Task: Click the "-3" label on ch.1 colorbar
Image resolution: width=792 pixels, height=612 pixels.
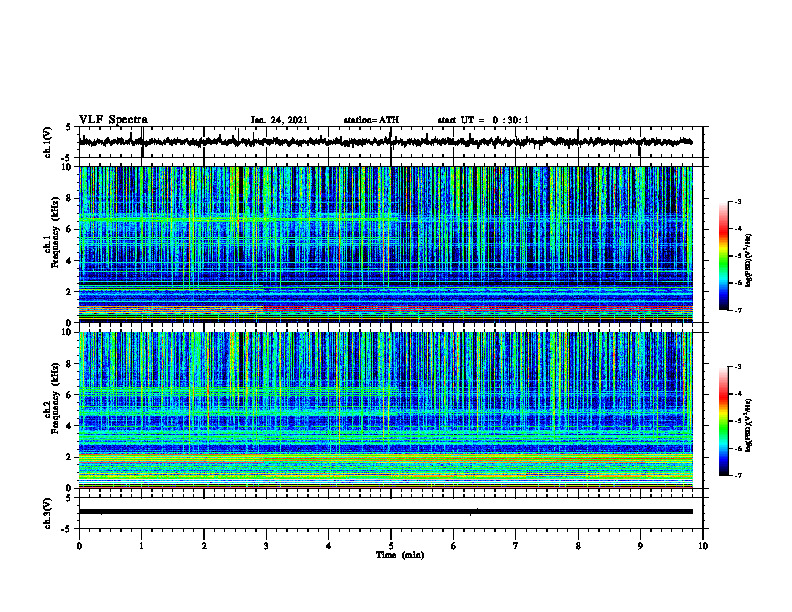Action: 738,201
